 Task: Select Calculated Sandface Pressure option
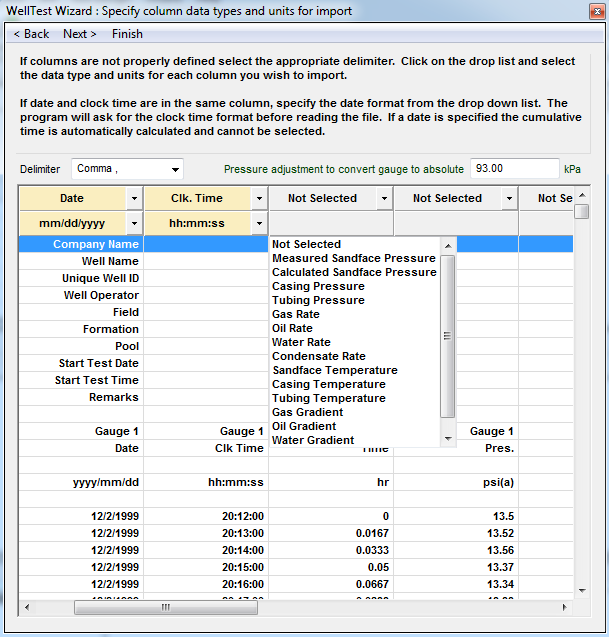coord(354,272)
